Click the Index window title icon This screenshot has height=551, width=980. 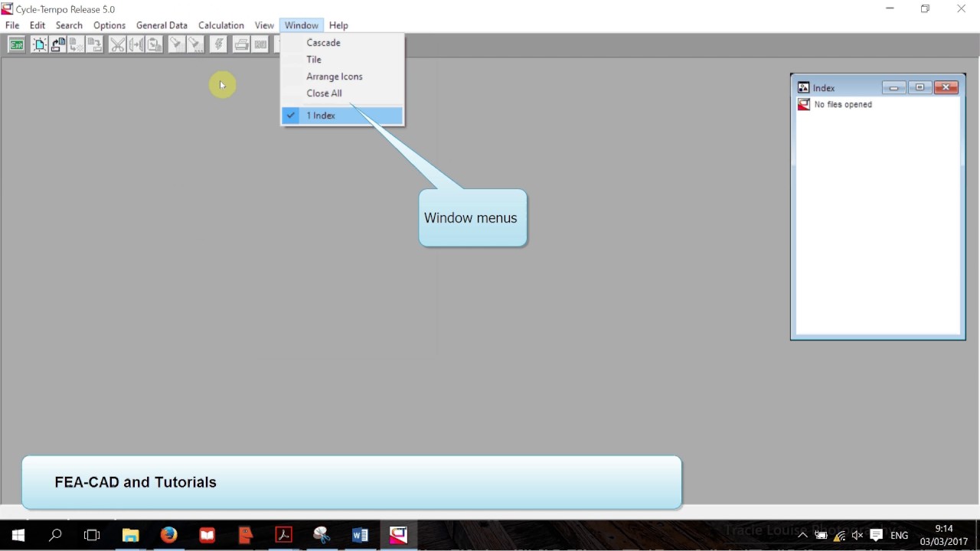coord(804,87)
